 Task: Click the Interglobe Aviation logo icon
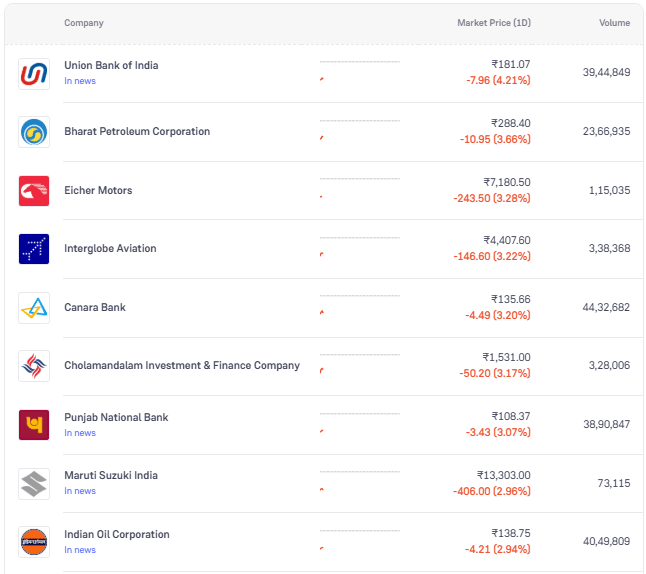point(34,249)
